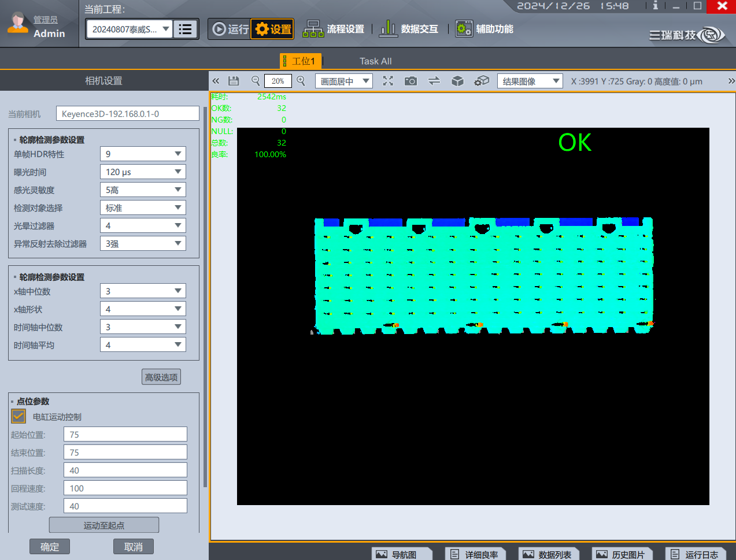Open the current project dropdown

click(129, 29)
